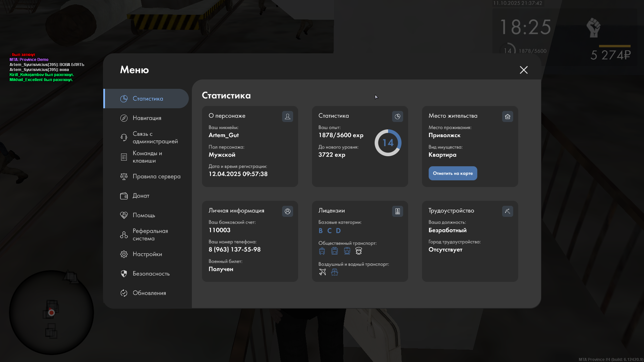Select Правила сервера in sidebar

pos(156,176)
